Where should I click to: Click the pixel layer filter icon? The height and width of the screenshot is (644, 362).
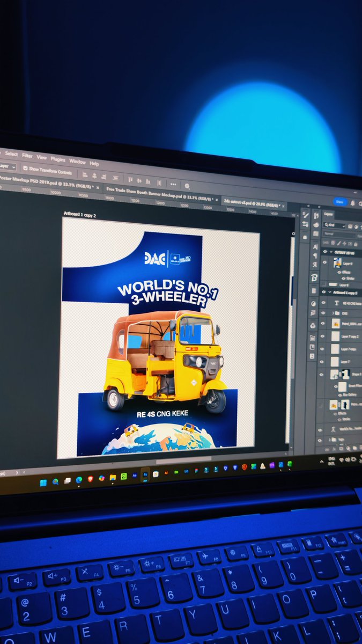[350, 226]
